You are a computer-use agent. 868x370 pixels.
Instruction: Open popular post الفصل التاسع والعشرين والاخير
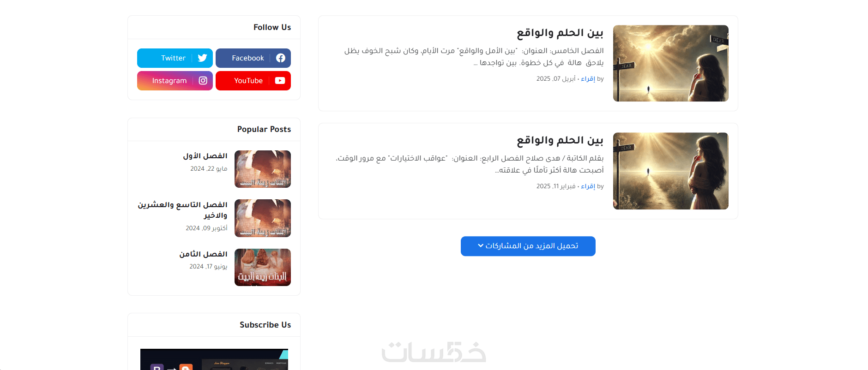[182, 210]
